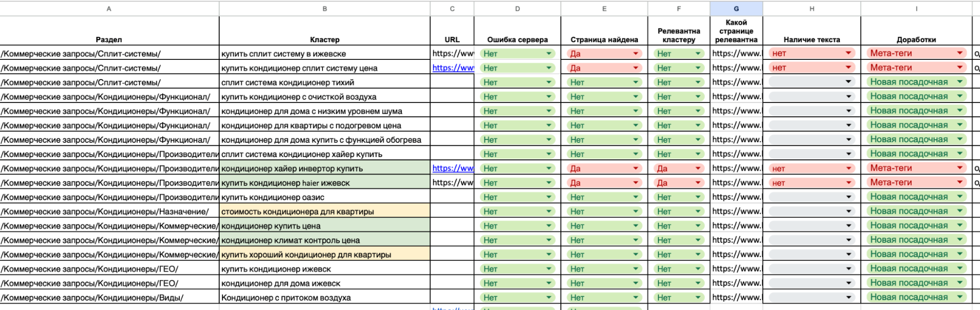Select column D header
This screenshot has height=310, width=980.
517,8
